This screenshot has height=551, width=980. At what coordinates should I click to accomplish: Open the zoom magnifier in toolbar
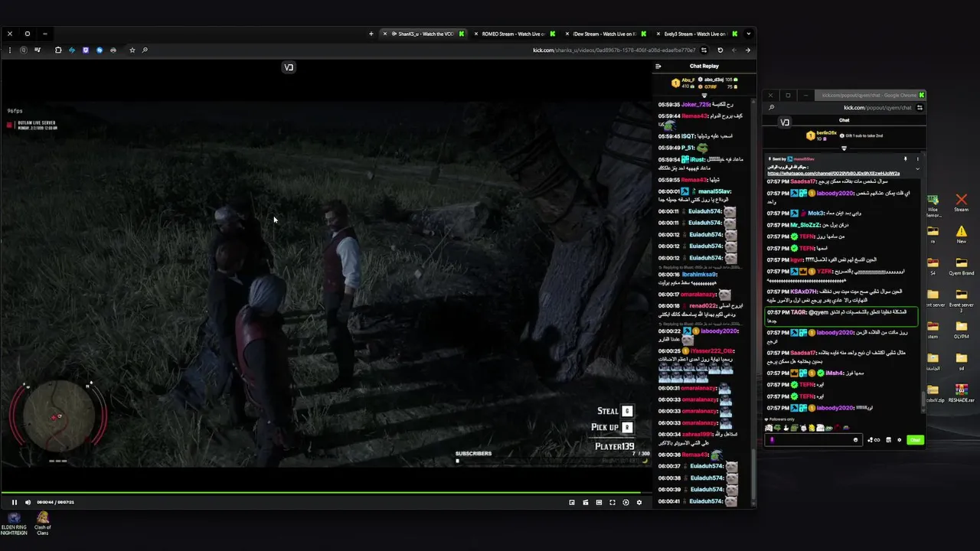click(145, 51)
